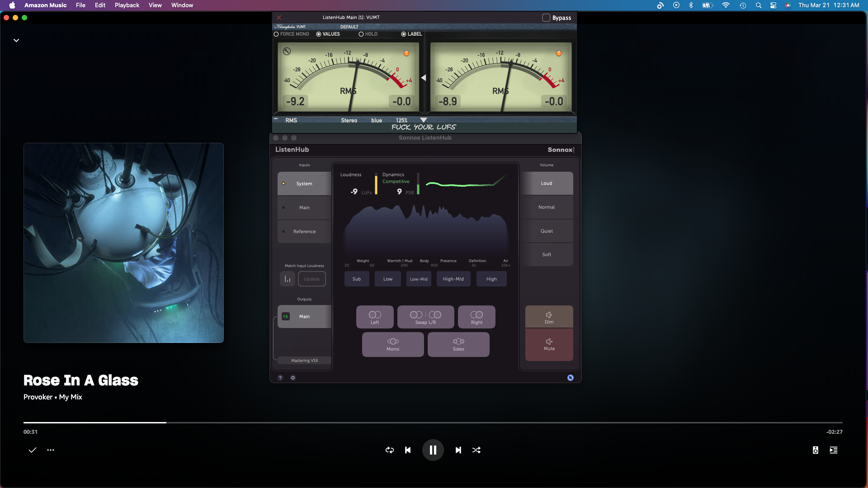Enable the FORCE MONO radio option
Viewport: 868px width, 488px height.
276,34
